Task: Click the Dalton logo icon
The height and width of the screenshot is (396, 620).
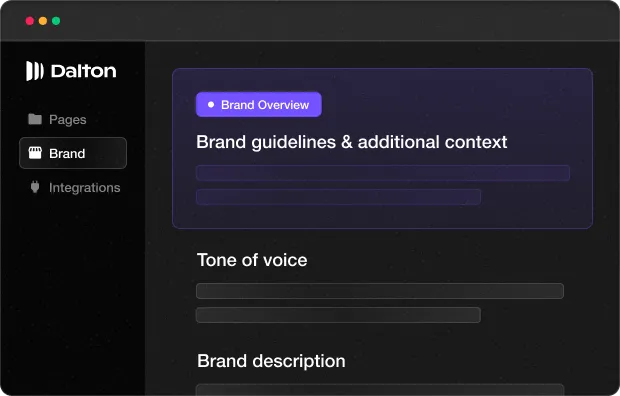Action: pyautogui.click(x=35, y=71)
